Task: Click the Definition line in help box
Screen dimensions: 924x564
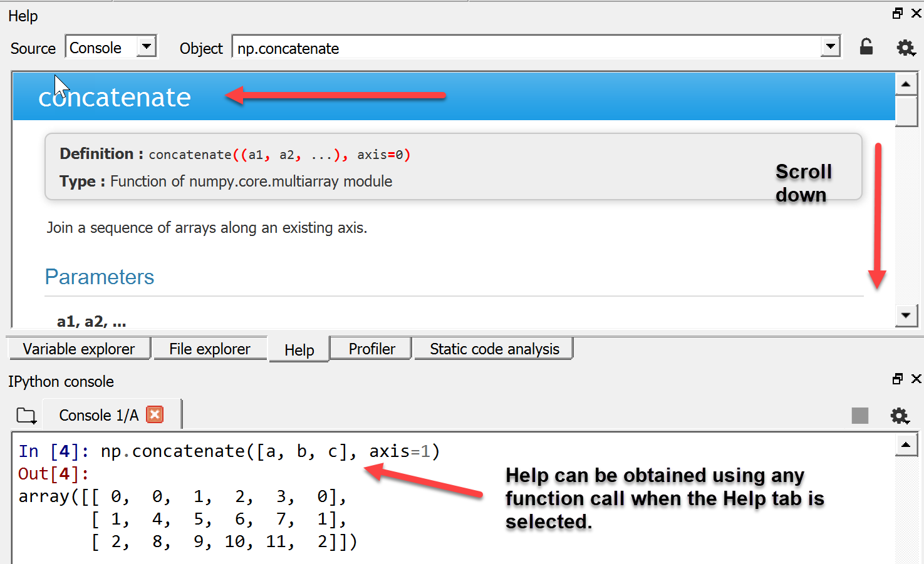Action: 235,154
